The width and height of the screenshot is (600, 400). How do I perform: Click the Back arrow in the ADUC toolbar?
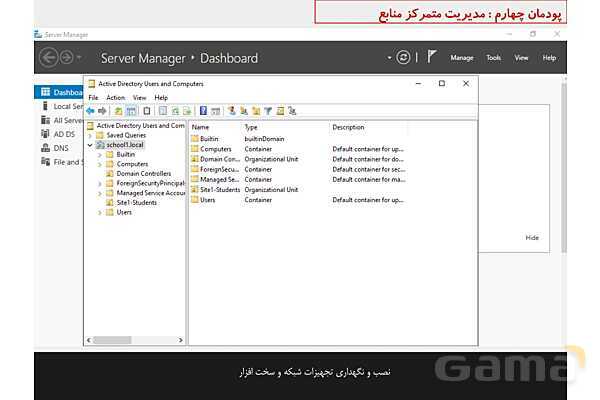pyautogui.click(x=90, y=111)
